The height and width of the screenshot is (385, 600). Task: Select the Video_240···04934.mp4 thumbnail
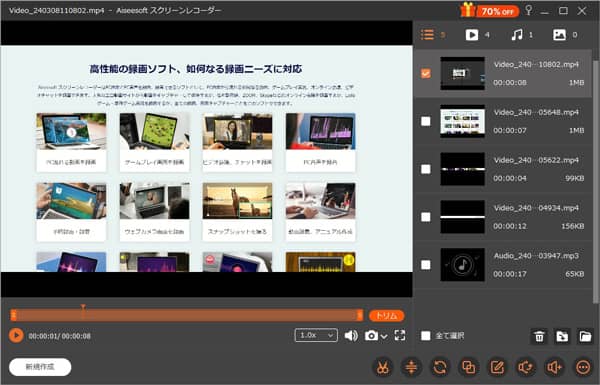click(462, 217)
